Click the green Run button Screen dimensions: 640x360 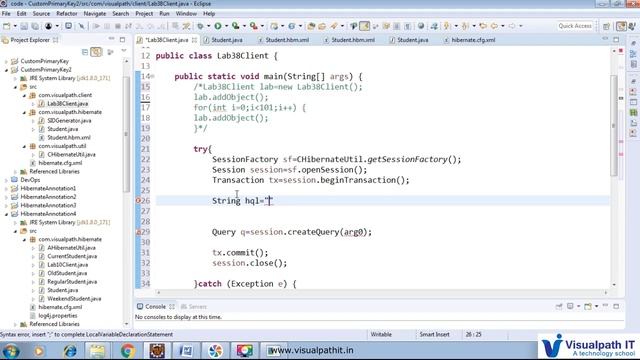coord(218,26)
